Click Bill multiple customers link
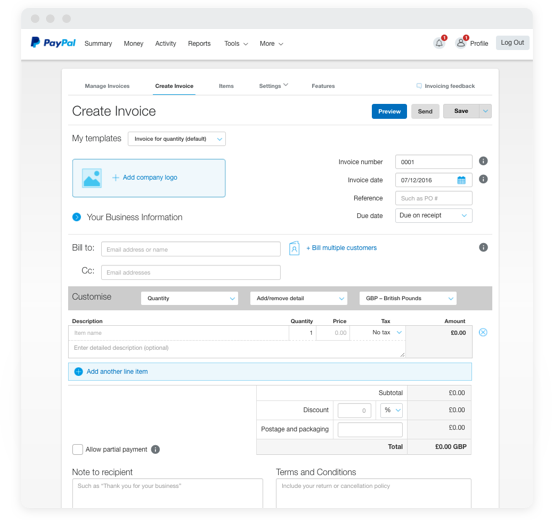 click(341, 248)
